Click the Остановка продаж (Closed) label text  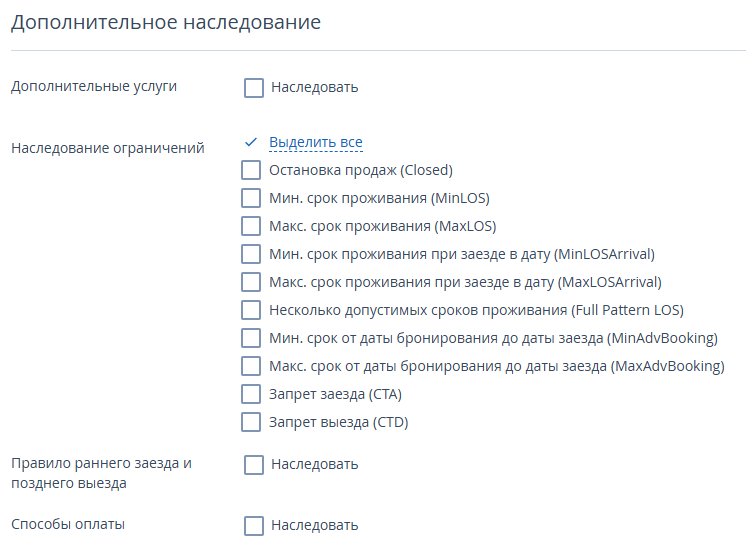point(361,170)
